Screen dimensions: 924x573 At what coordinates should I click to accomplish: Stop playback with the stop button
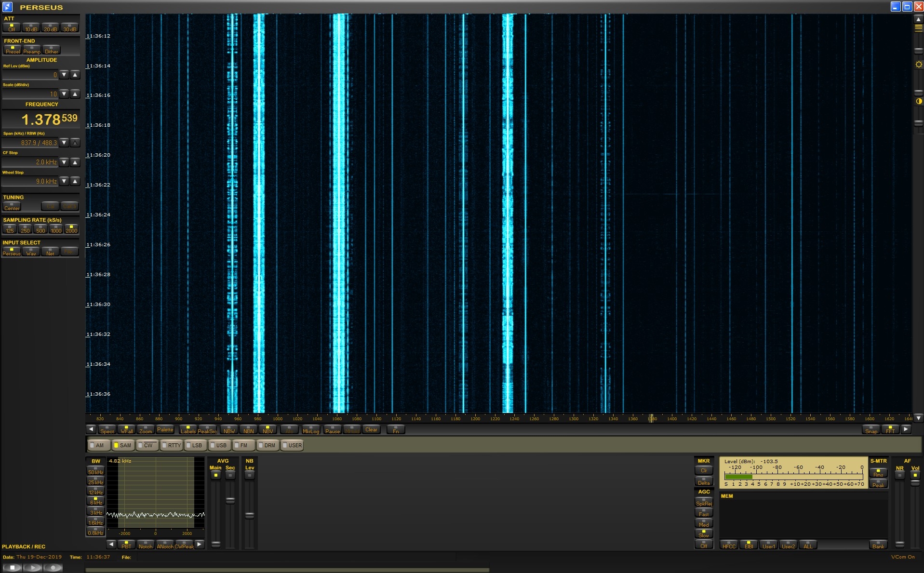(x=13, y=568)
